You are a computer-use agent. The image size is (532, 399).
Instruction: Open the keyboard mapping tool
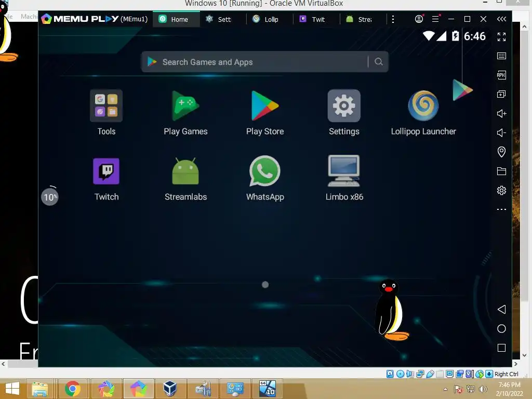pos(501,56)
